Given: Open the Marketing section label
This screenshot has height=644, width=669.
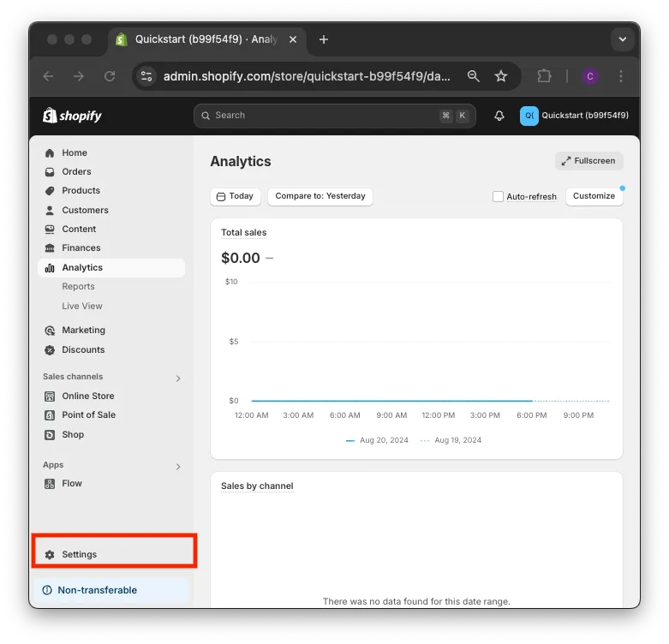Looking at the screenshot, I should tap(84, 331).
